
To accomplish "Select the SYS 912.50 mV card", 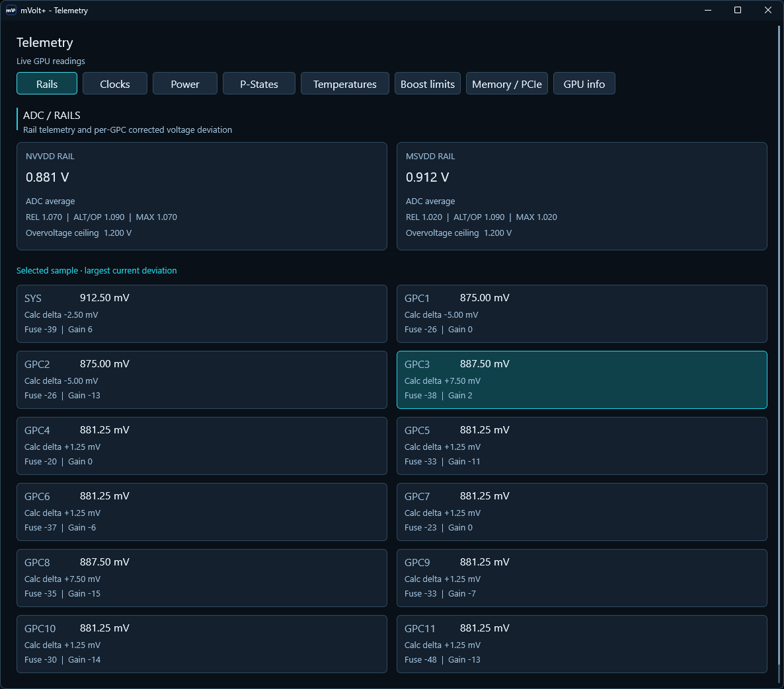I will click(x=202, y=314).
